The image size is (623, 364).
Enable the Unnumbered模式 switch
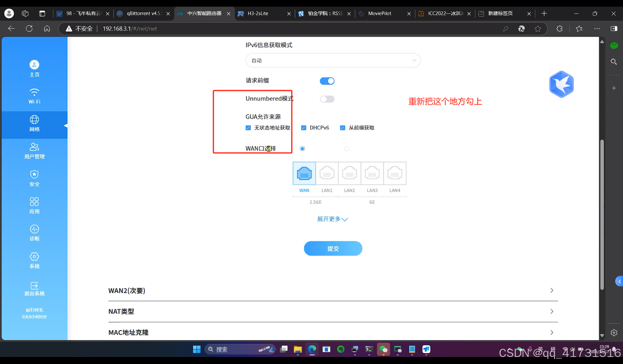(x=327, y=99)
